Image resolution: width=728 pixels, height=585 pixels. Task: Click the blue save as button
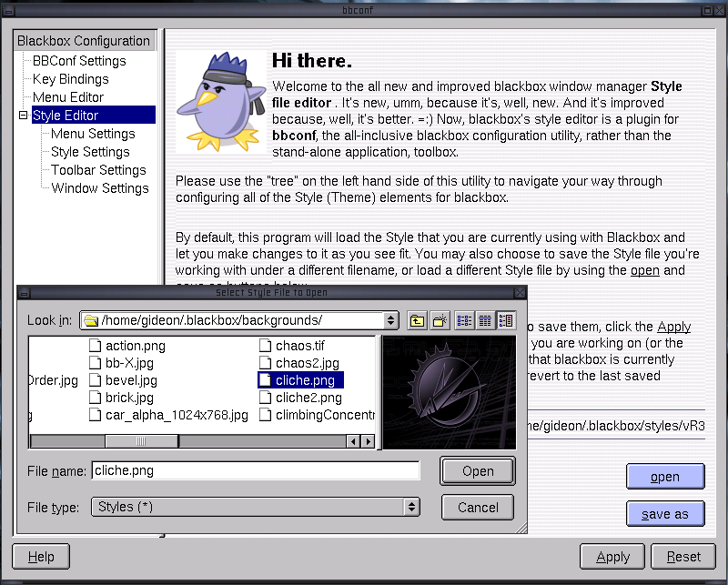pos(664,514)
